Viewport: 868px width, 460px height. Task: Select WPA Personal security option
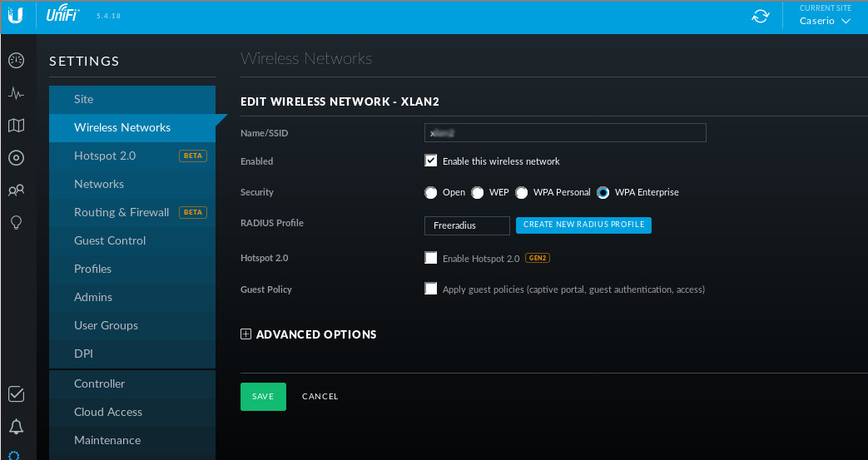522,192
